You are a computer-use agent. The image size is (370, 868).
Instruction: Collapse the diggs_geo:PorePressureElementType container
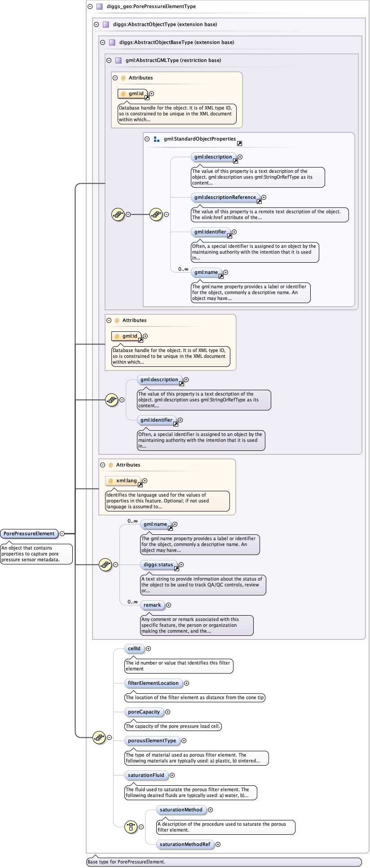tap(90, 7)
